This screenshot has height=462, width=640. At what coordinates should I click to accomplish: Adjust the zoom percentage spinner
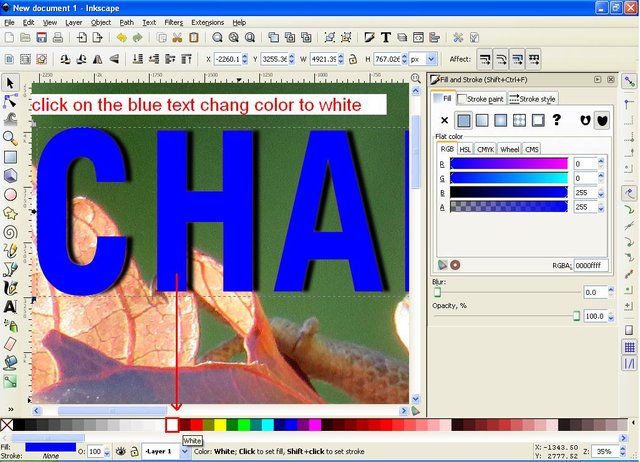[623, 451]
